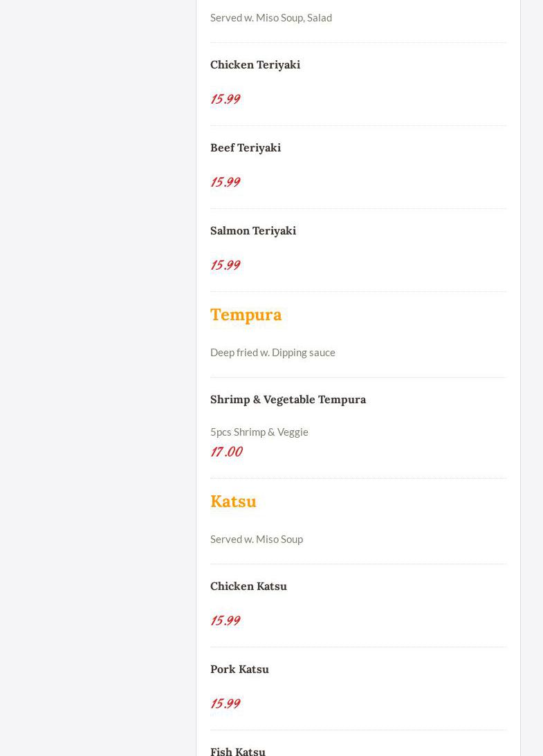Open the Salmon Teriyaki menu item
This screenshot has height=756, width=543.
pos(252,230)
